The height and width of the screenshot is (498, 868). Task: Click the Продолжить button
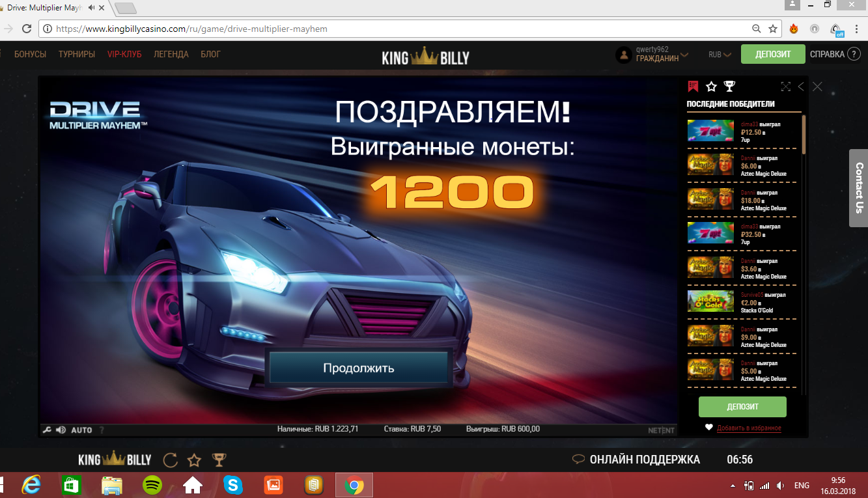point(359,368)
